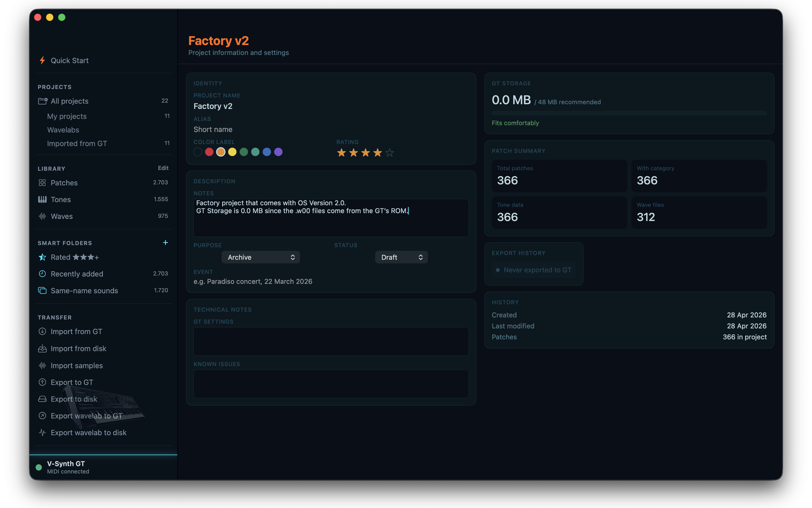Image resolution: width=812 pixels, height=508 pixels.
Task: Select the blue color label
Action: click(267, 152)
